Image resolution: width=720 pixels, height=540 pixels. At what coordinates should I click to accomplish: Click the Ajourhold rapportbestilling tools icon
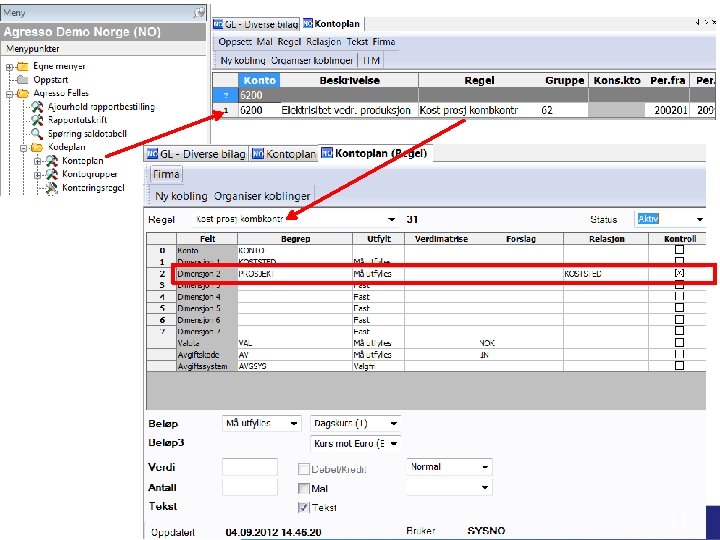coord(37,107)
